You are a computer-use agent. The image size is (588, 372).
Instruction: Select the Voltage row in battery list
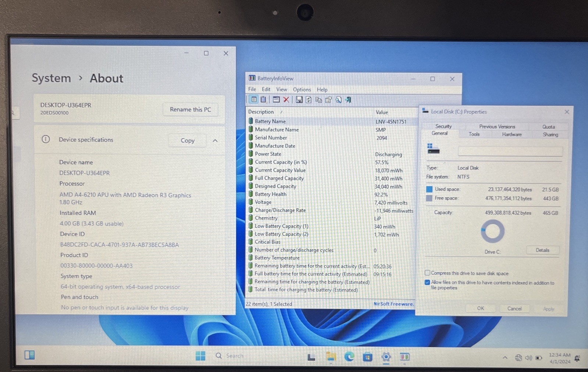click(x=331, y=202)
